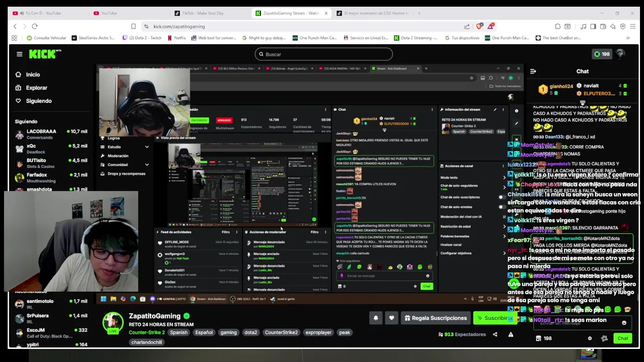Screen dimensions: 644x362
Task: Open The best ChatBot bookmark
Action: click(x=558, y=38)
